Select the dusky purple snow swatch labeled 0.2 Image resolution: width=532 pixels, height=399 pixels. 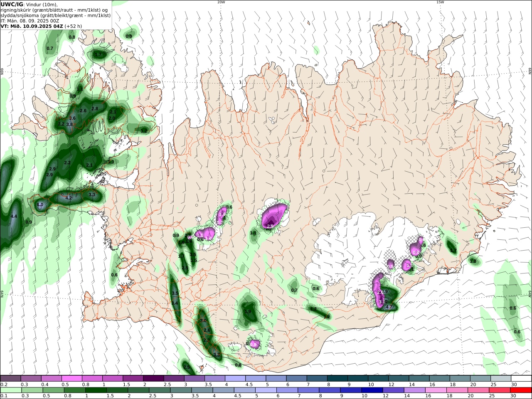point(10,378)
